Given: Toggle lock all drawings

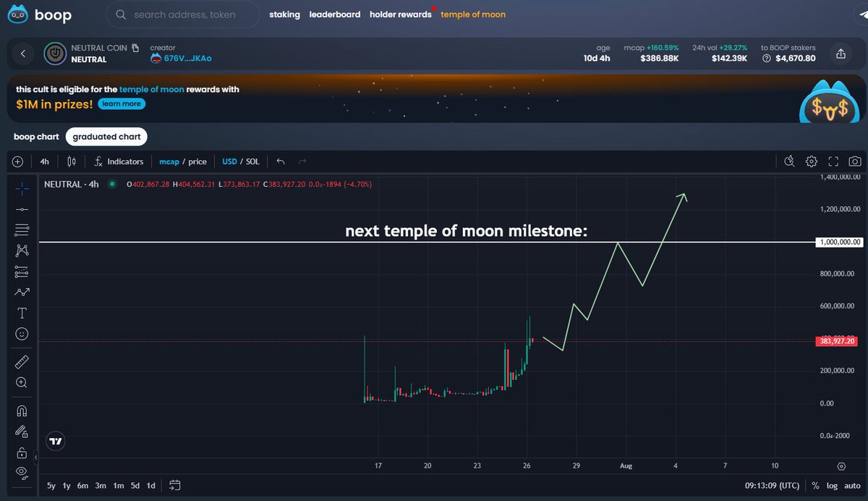Looking at the screenshot, I should [22, 453].
